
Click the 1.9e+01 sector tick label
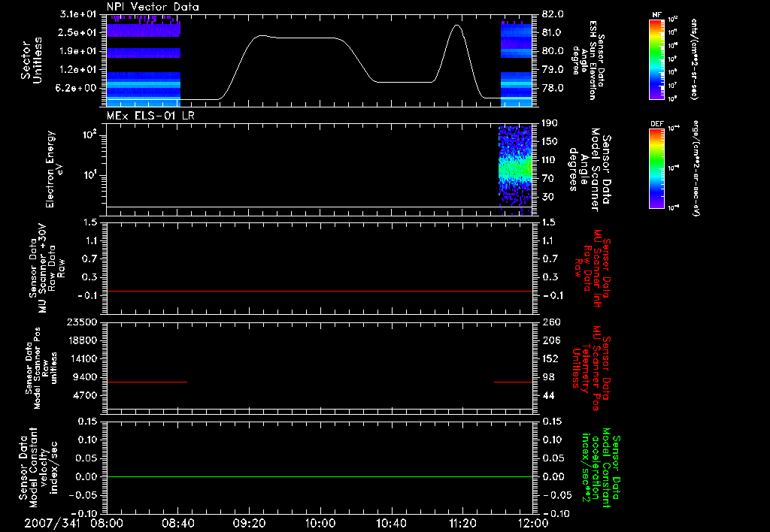[x=78, y=51]
